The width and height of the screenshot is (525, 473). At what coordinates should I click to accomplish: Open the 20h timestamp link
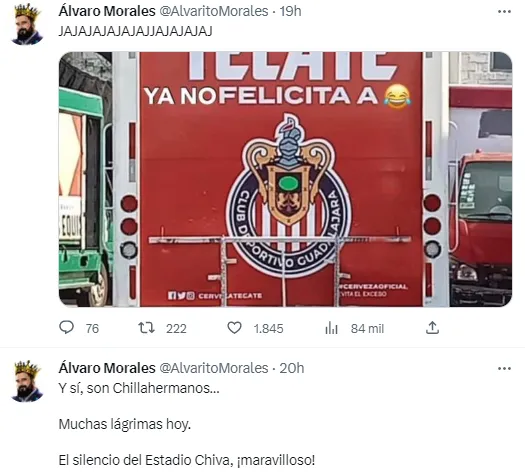coord(292,368)
